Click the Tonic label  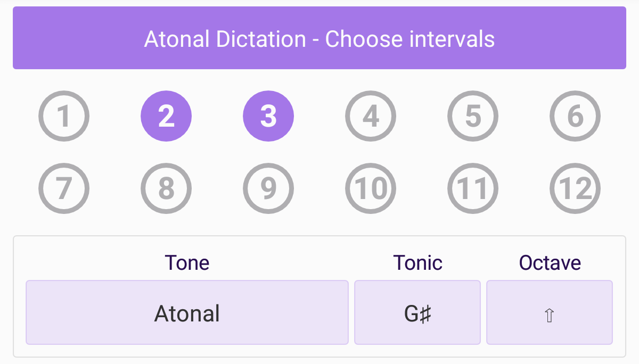click(417, 263)
